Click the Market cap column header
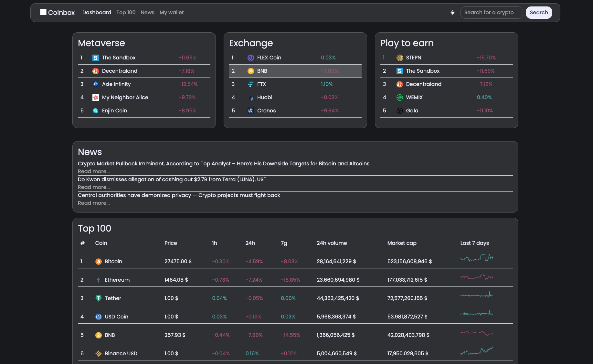Image resolution: width=593 pixels, height=364 pixels. point(402,243)
